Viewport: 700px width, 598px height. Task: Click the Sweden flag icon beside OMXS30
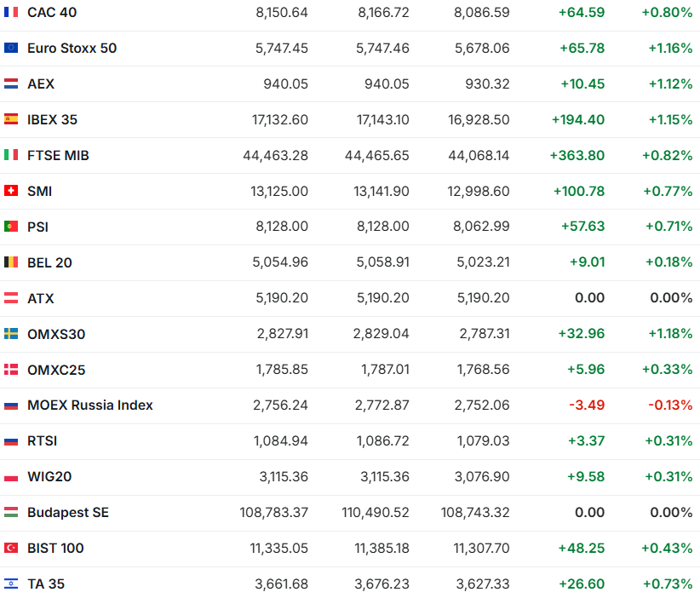(11, 335)
